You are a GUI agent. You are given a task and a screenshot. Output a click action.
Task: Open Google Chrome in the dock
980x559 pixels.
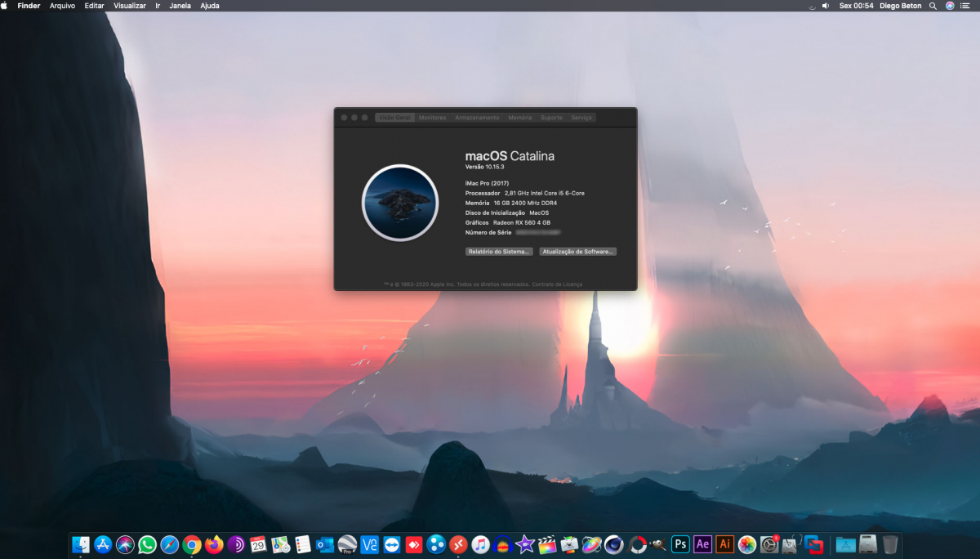pyautogui.click(x=192, y=544)
